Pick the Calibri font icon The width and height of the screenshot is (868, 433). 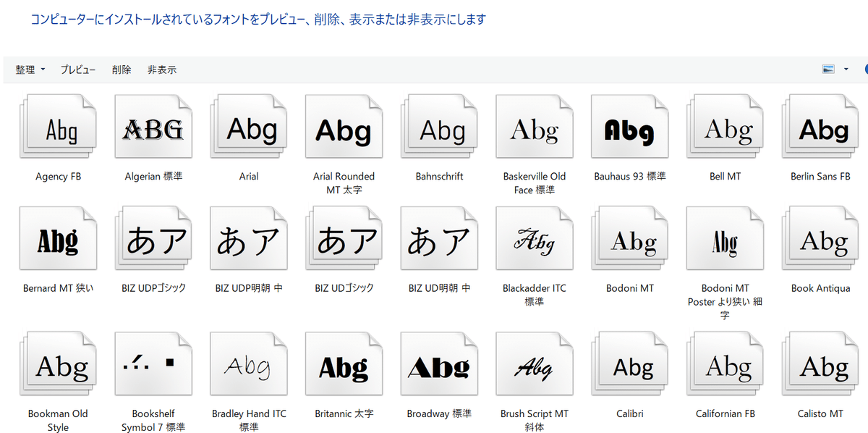pyautogui.click(x=630, y=364)
